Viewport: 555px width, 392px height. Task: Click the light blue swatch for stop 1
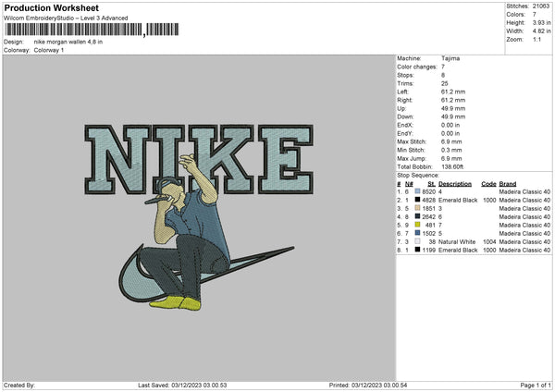417,191
